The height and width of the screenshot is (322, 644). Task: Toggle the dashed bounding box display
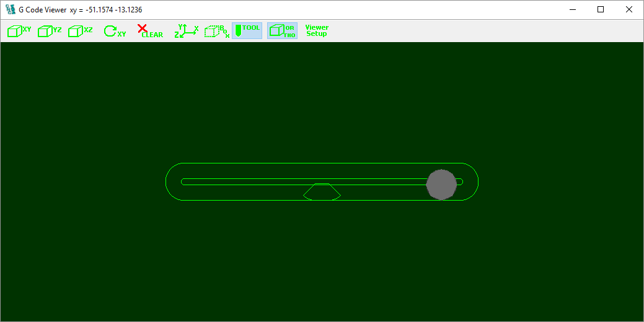click(x=217, y=31)
